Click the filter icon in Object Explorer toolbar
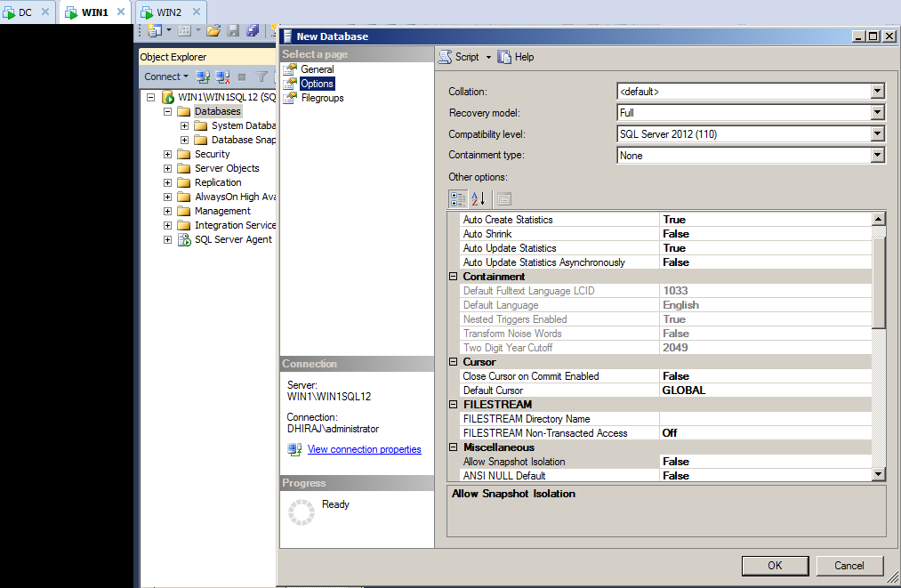This screenshot has height=588, width=901. (x=261, y=76)
